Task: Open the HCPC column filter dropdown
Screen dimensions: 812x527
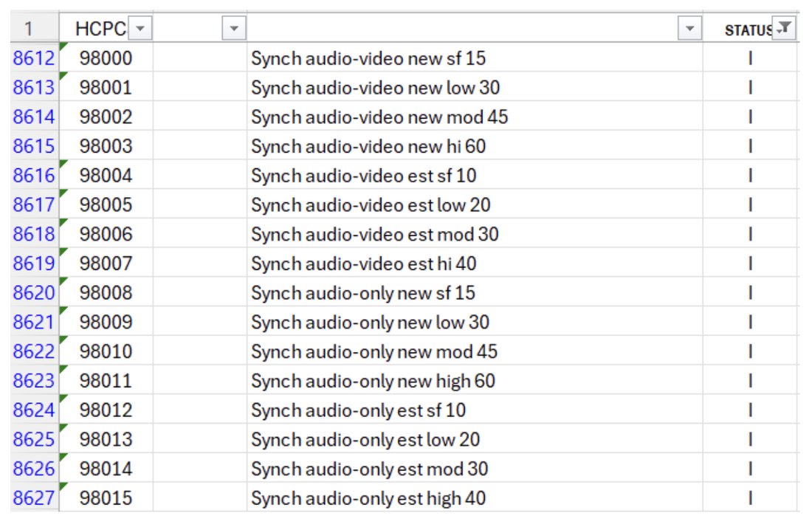Action: pos(140,29)
